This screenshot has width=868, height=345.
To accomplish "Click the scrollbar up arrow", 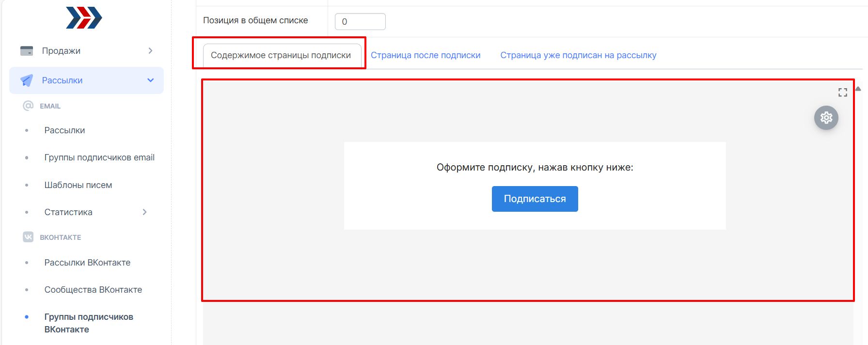I will (858, 89).
